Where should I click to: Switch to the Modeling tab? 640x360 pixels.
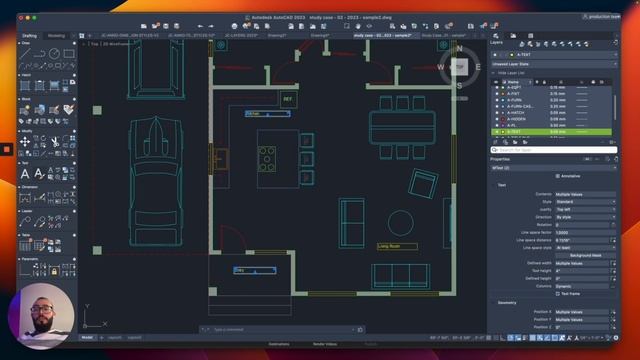(x=56, y=36)
